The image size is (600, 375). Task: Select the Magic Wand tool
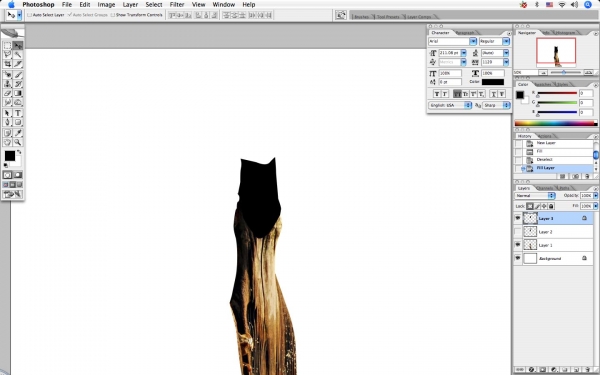[18, 55]
